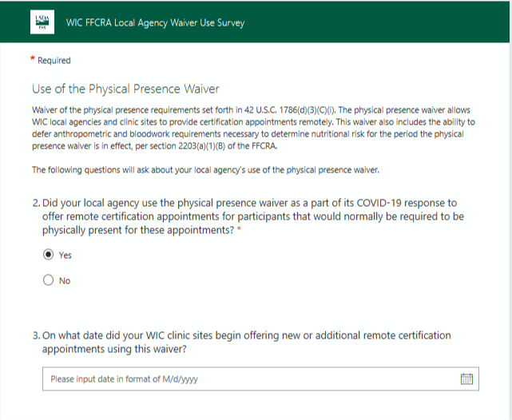Click the 'No' option label text
This screenshot has height=420, width=512.
65,281
